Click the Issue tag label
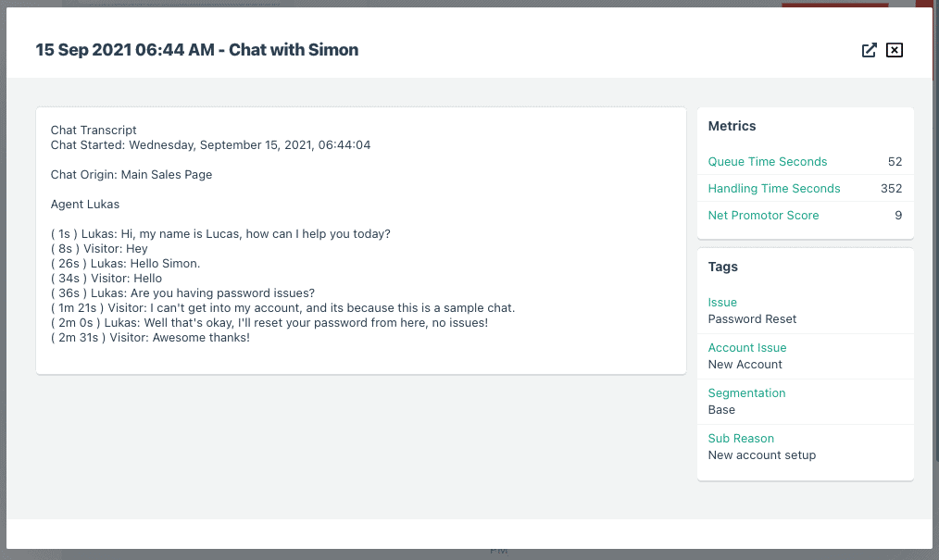The image size is (939, 560). point(722,302)
